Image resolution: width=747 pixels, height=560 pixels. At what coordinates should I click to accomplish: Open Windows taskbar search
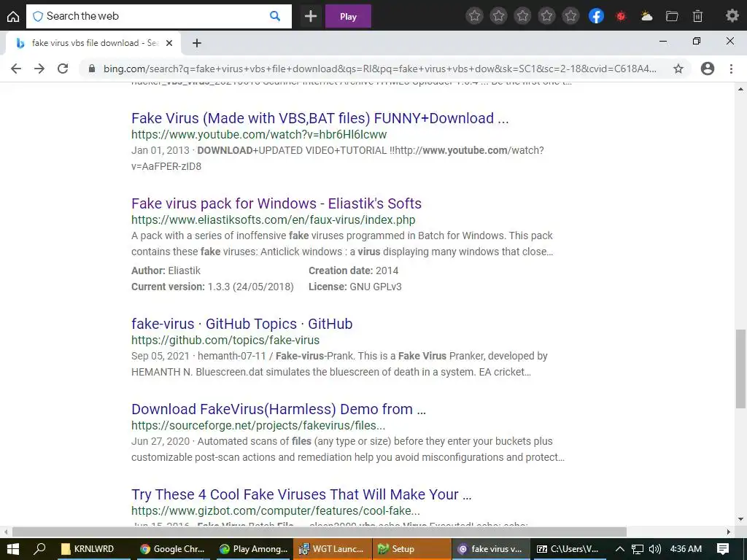(x=39, y=548)
